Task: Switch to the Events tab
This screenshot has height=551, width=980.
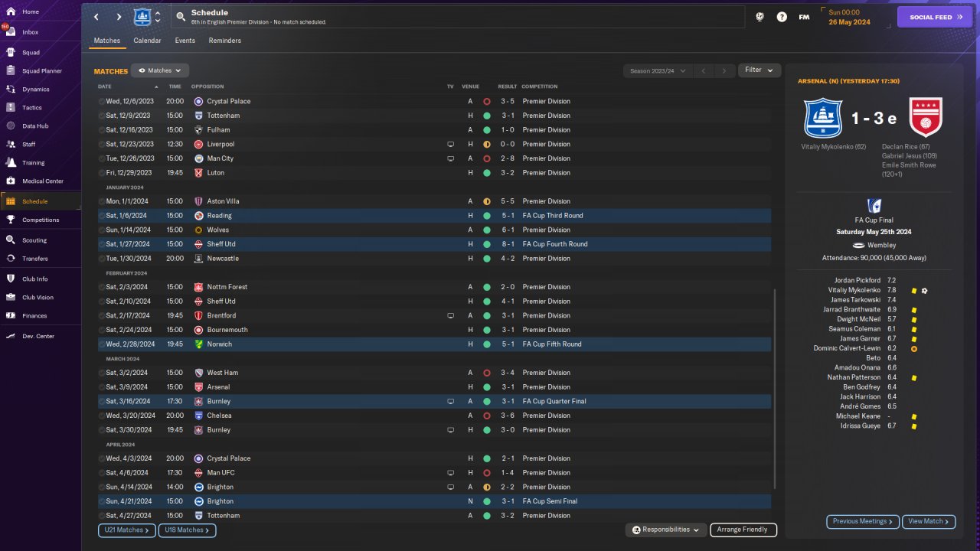Action: coord(185,41)
